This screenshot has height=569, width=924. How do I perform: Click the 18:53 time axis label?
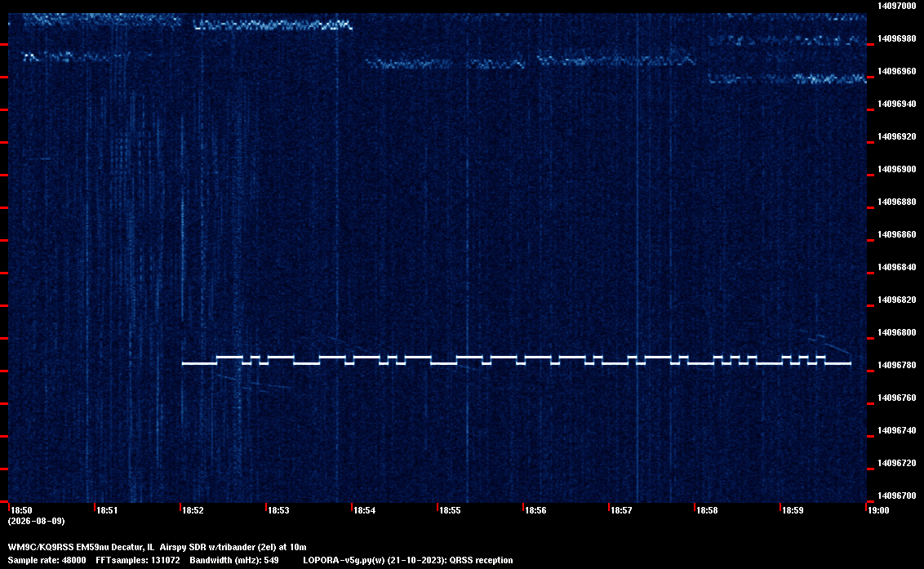pos(278,510)
